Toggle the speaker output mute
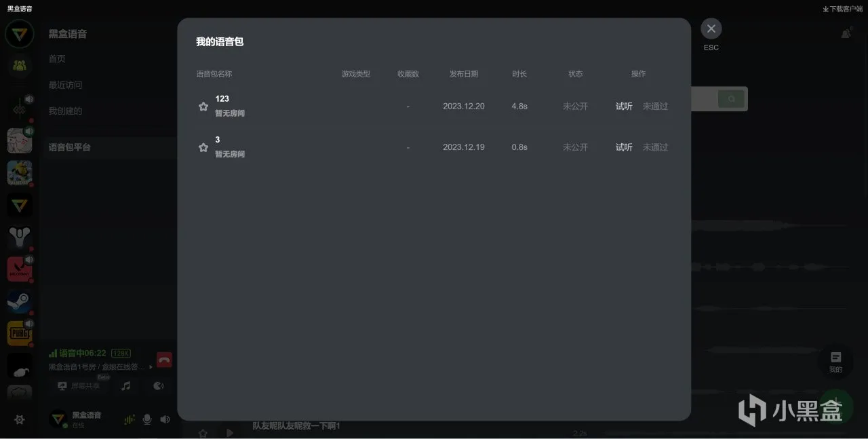868x439 pixels. point(165,419)
